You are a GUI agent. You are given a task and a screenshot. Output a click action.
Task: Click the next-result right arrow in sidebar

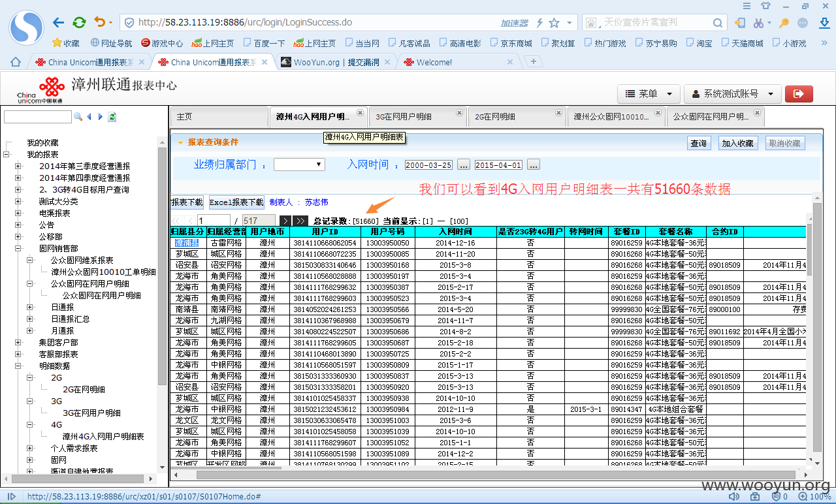(101, 117)
